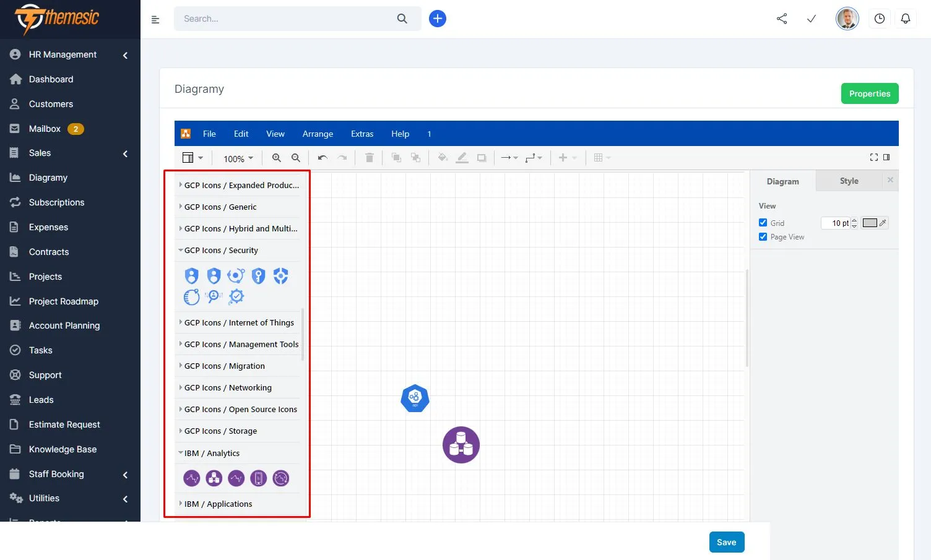Disable the Page View checkbox
Viewport: 931px width, 560px height.
coord(763,237)
